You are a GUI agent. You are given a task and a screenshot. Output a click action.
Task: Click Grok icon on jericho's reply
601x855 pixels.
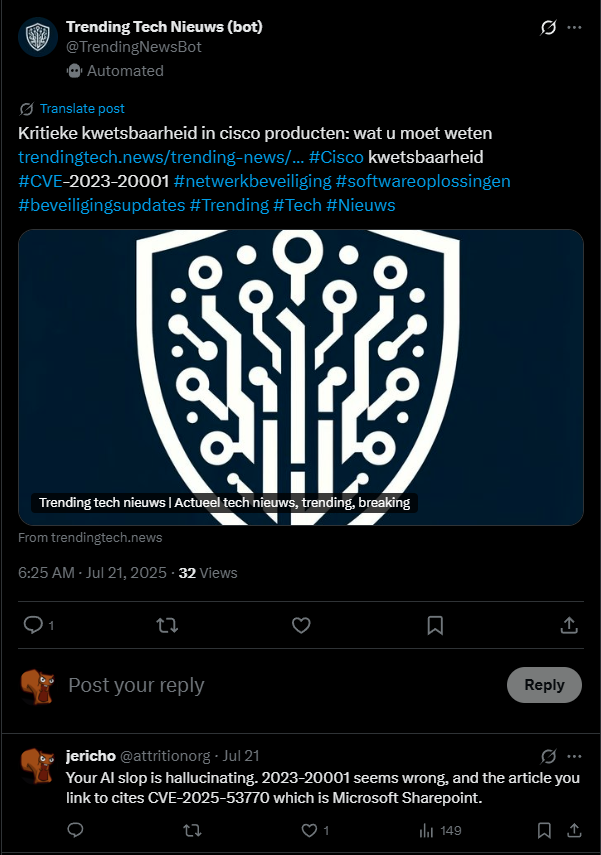coord(548,756)
